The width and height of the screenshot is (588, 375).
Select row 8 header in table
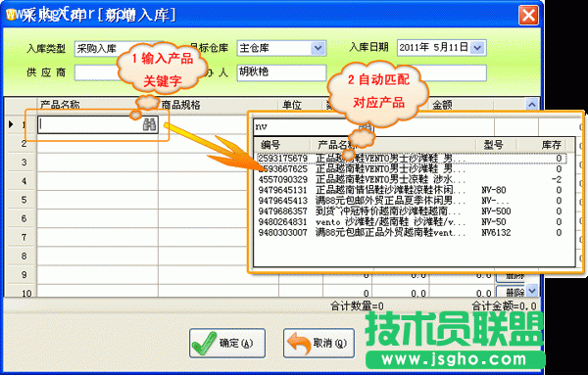coord(22,256)
